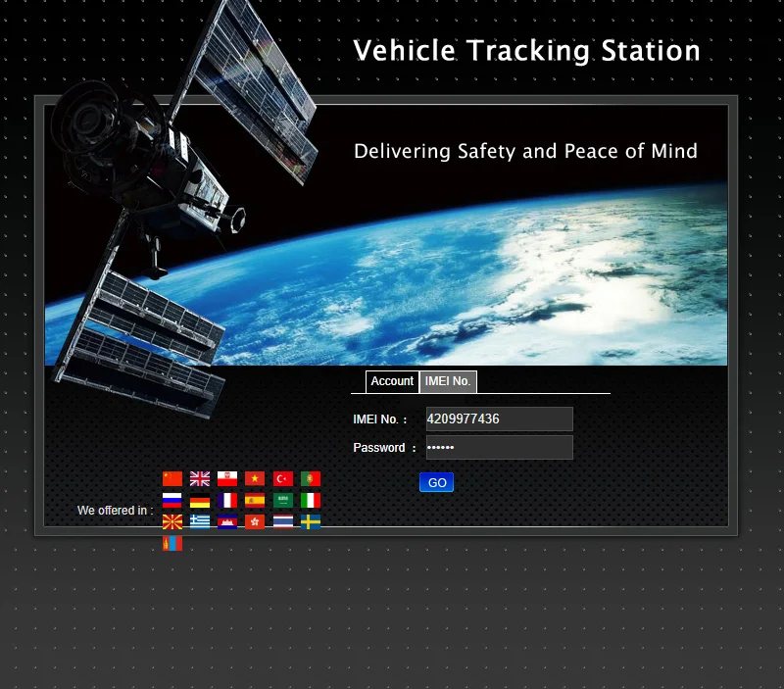The width and height of the screenshot is (784, 689).
Task: Switch to German via Germany flag
Action: [x=200, y=501]
